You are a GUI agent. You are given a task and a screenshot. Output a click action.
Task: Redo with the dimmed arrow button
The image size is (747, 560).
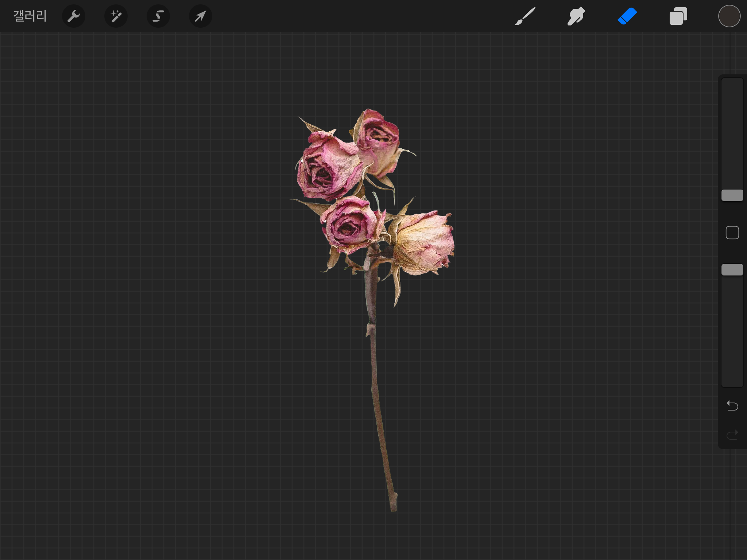[x=732, y=435]
